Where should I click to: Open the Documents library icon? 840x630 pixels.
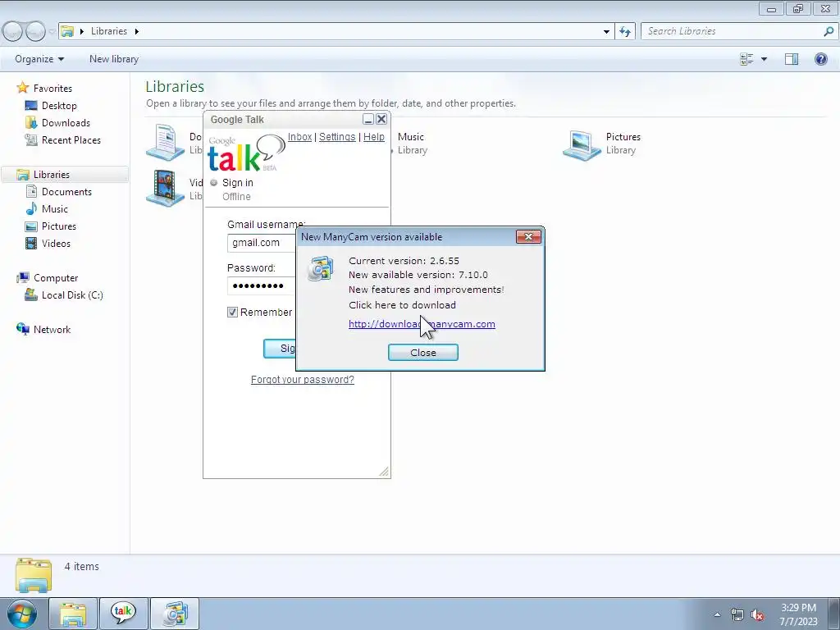(166, 143)
